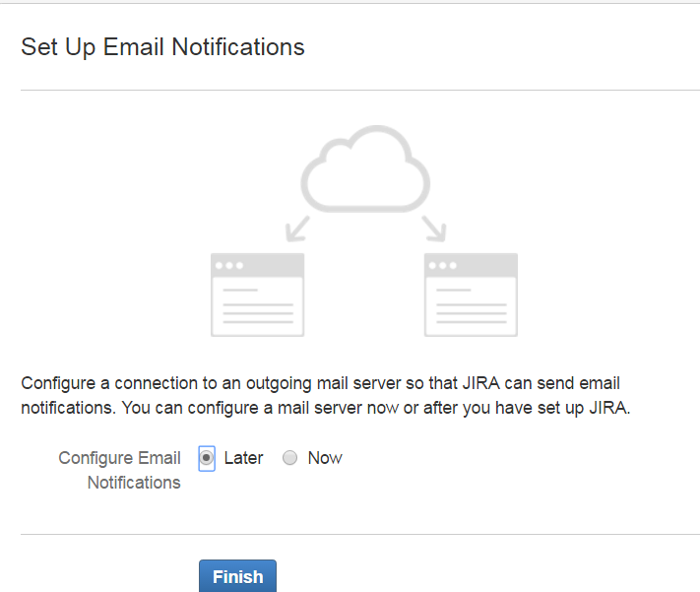Click the "Later" option label text
700x592 pixels.
243,458
